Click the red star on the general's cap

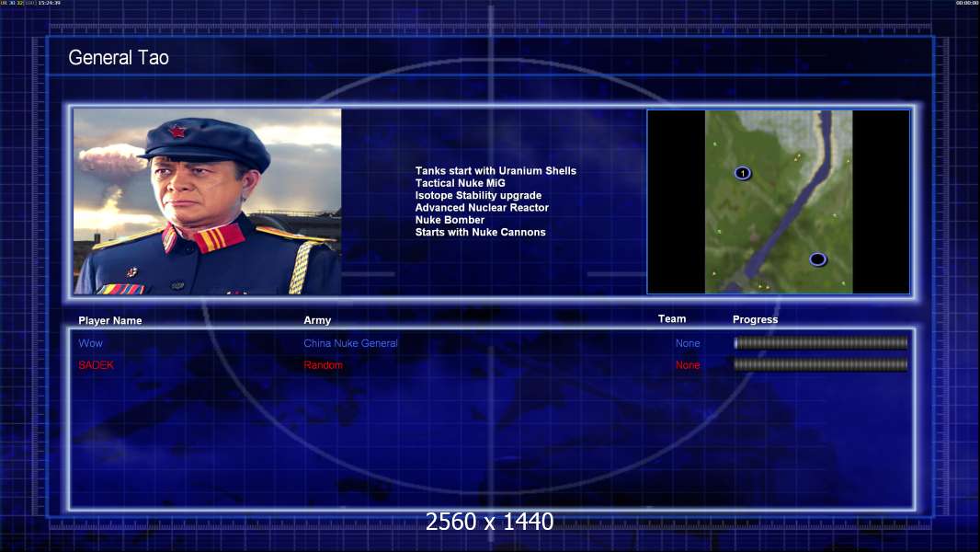(177, 132)
